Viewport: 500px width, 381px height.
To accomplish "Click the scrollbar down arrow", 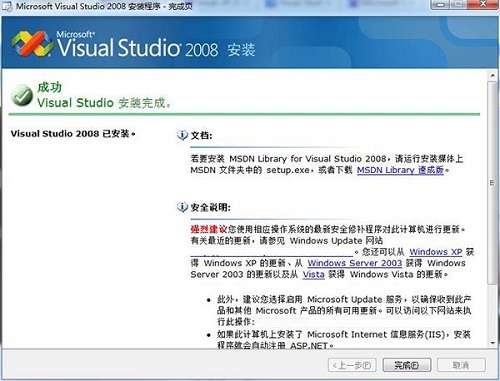I will [x=493, y=343].
